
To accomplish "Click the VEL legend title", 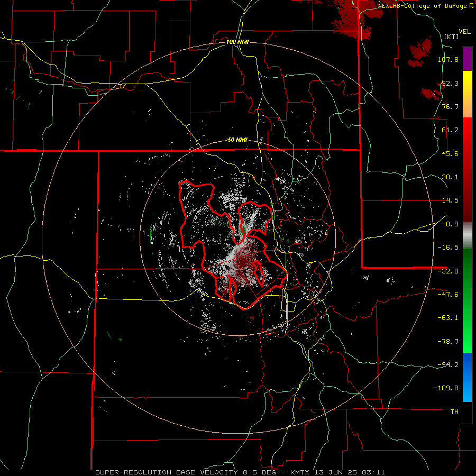I will point(464,32).
